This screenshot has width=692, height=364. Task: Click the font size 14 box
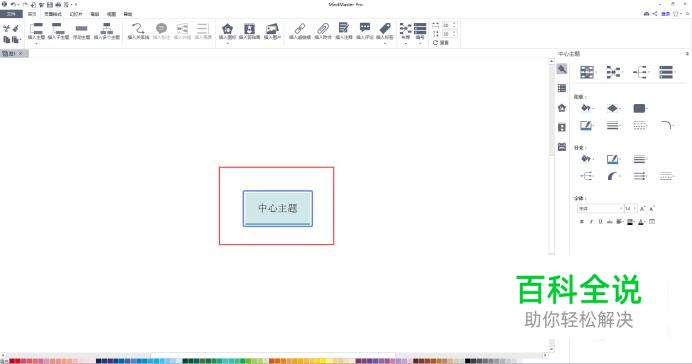[x=631, y=208]
